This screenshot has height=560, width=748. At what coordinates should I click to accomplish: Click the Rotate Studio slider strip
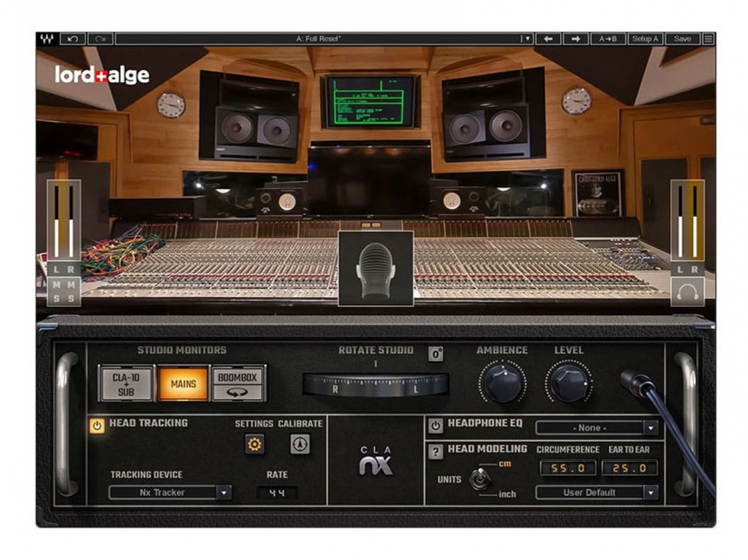click(375, 385)
